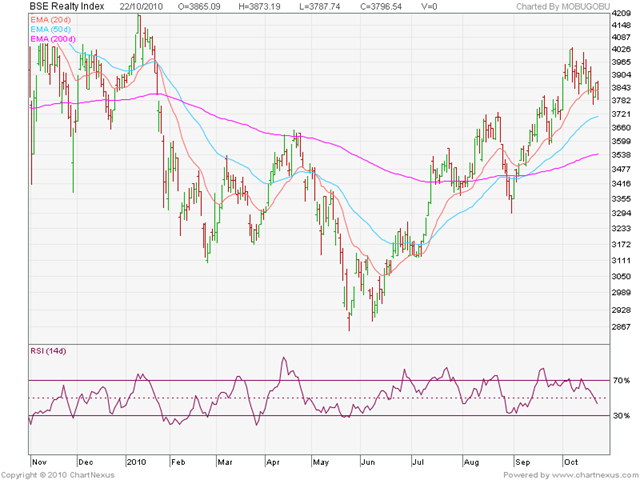Click the EMA (20d) legend label
The image size is (640, 480).
click(51, 19)
